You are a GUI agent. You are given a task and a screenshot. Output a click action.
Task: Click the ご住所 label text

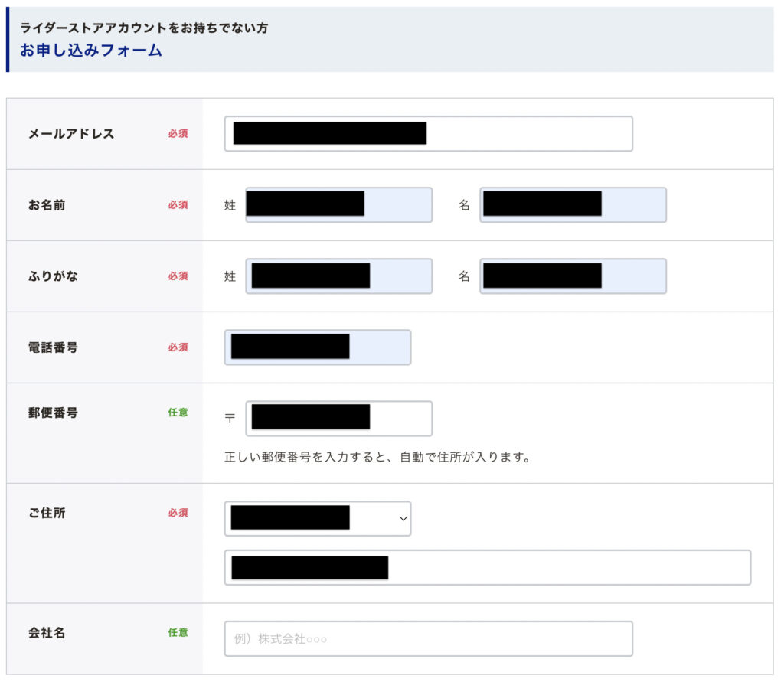click(x=47, y=513)
